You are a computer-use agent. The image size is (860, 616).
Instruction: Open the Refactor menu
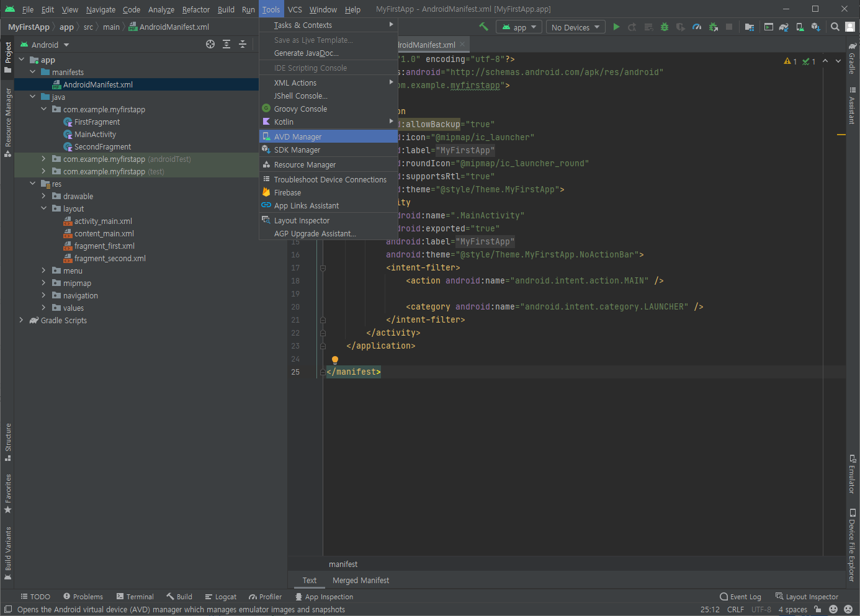[x=196, y=9]
